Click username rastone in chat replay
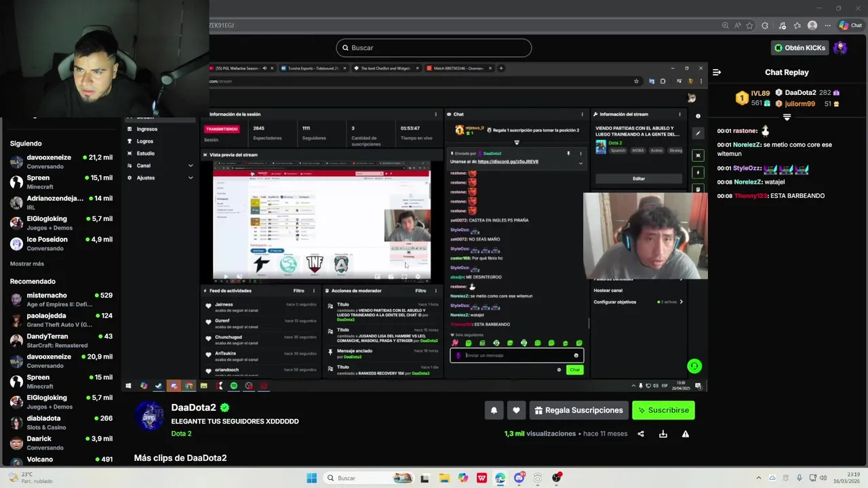868x488 pixels. tap(745, 131)
